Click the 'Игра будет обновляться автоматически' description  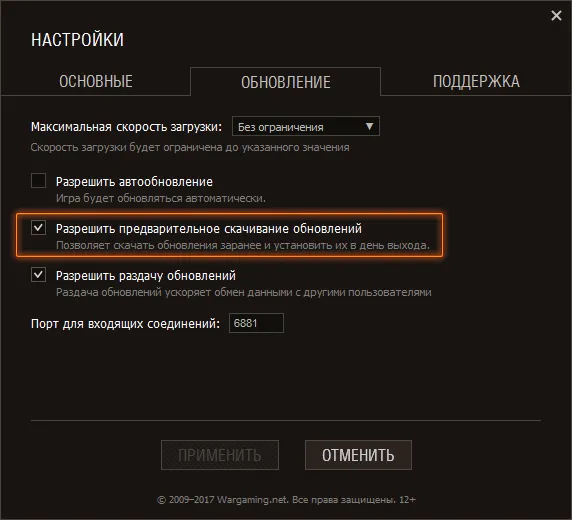point(161,198)
